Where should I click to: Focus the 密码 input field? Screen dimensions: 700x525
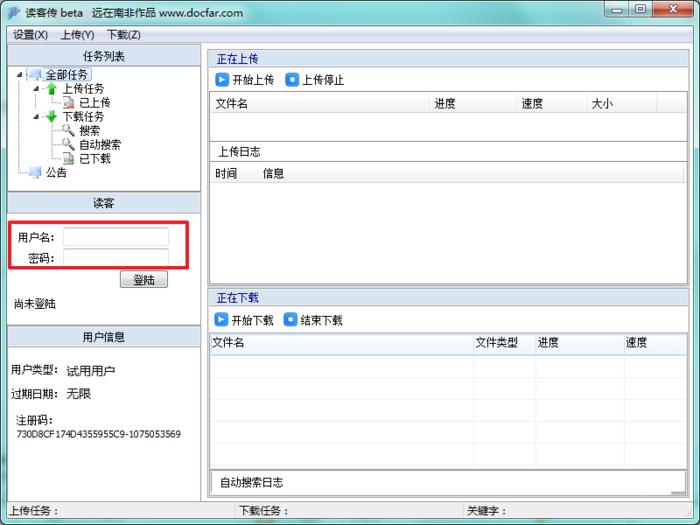[116, 258]
